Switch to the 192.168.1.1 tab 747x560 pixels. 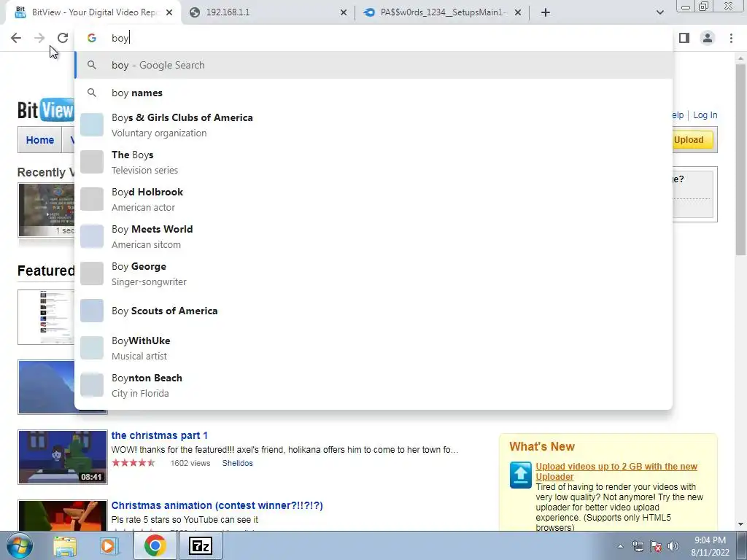pyautogui.click(x=268, y=12)
